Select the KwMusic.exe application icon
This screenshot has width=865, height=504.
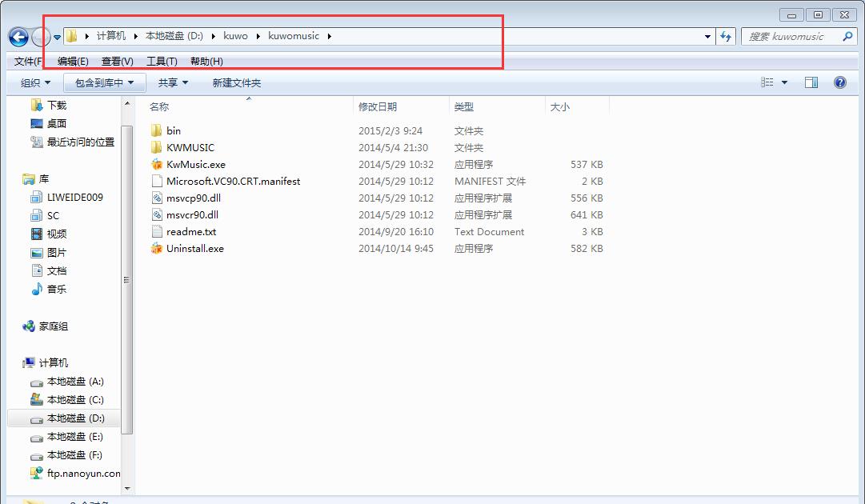pos(157,164)
